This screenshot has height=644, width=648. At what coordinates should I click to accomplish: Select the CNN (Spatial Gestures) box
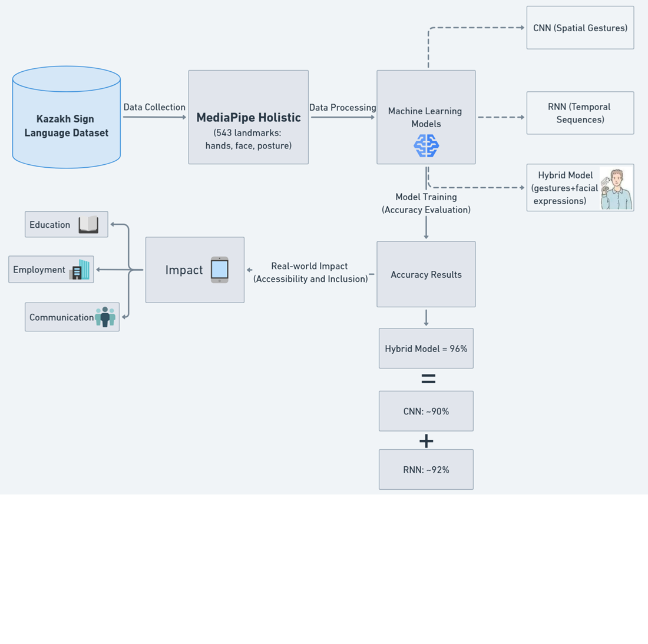point(580,28)
